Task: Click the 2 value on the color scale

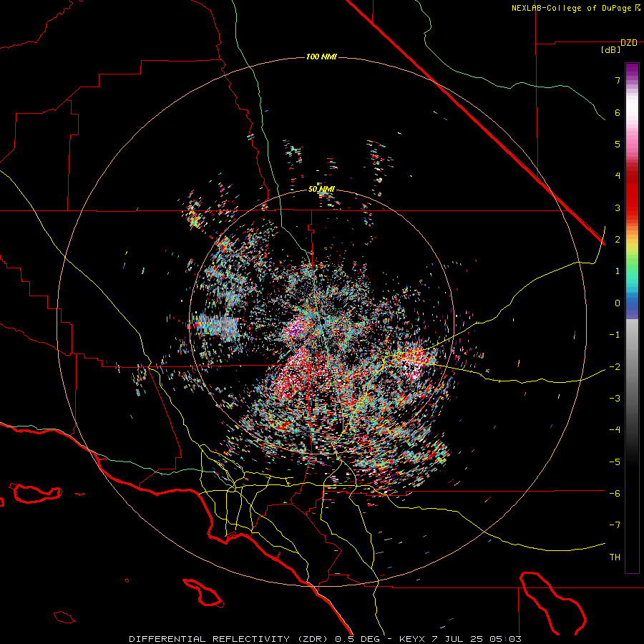Action: [x=618, y=240]
